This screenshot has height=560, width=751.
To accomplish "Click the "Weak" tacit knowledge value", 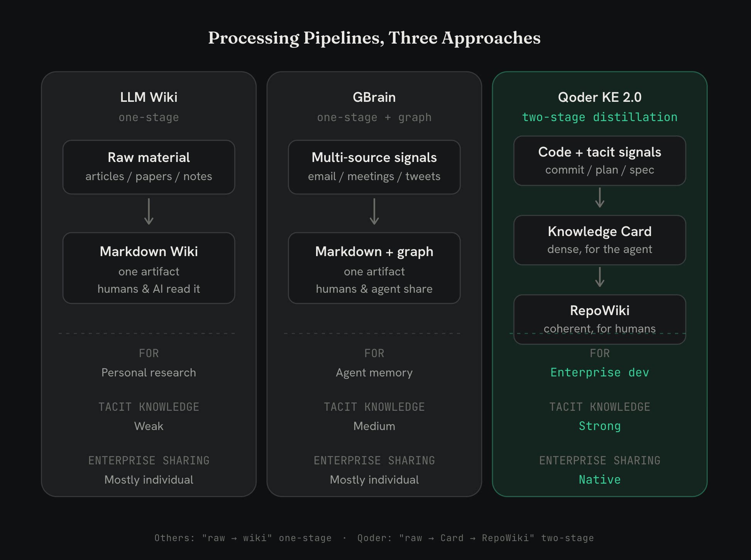I will (149, 426).
